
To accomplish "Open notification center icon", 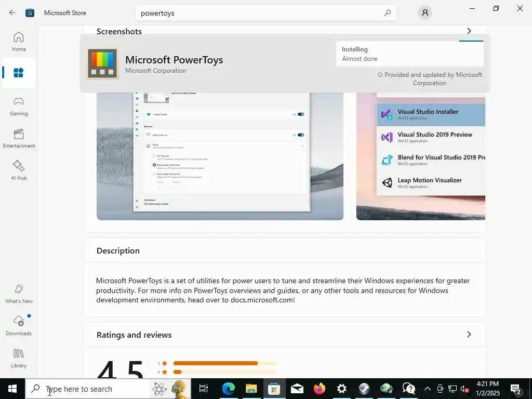I will [x=516, y=389].
